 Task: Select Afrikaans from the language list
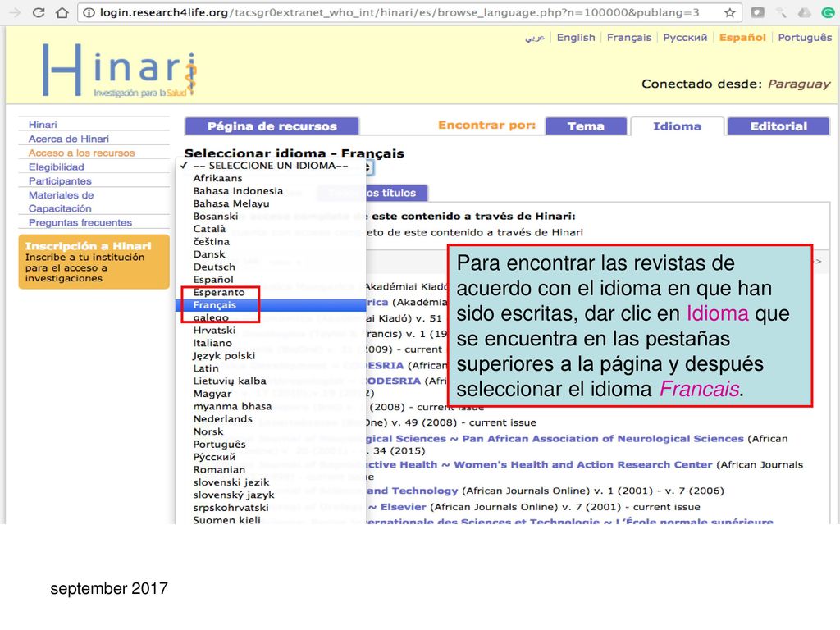coord(271,178)
